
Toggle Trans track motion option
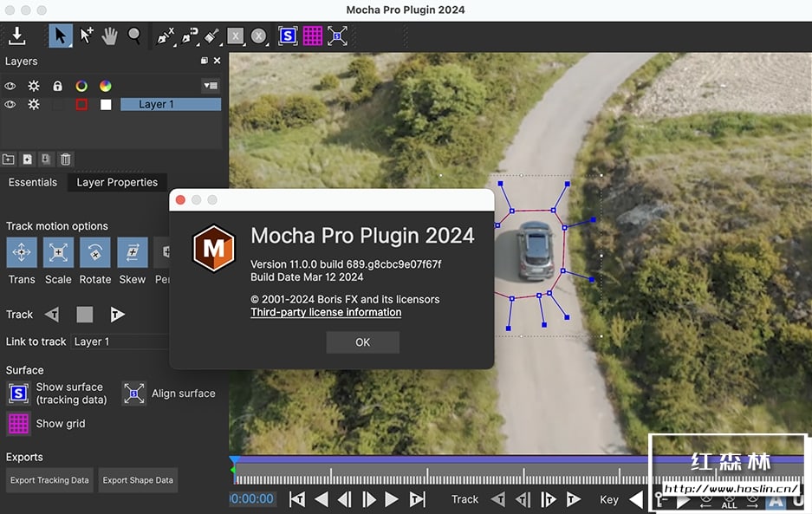pyautogui.click(x=22, y=252)
